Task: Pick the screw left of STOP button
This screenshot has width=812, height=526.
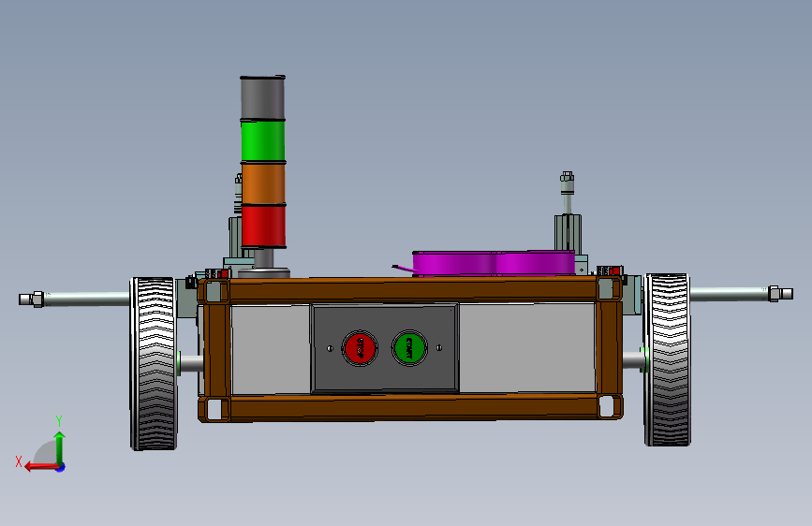Action: click(x=330, y=348)
